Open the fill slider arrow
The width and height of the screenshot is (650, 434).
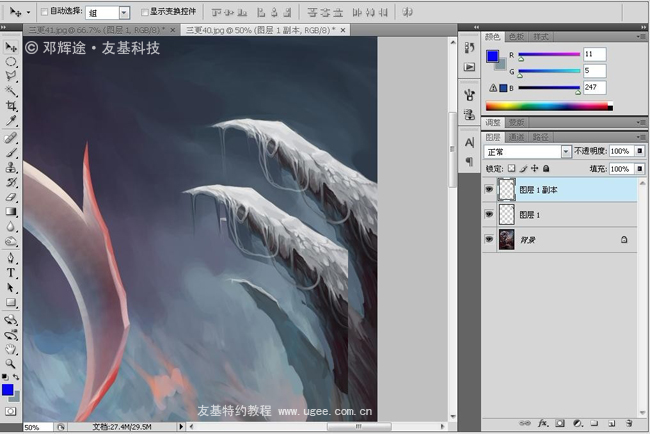tap(640, 169)
